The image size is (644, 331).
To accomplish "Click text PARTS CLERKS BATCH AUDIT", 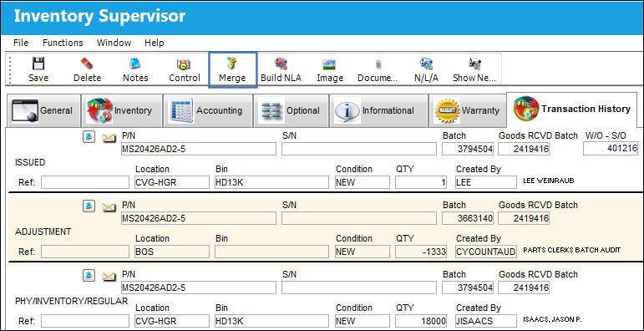I will (571, 250).
